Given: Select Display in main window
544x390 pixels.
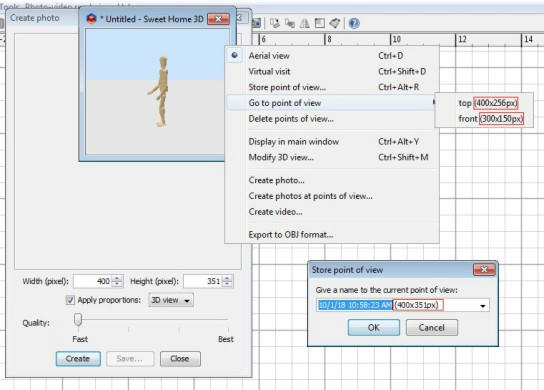Looking at the screenshot, I should (332, 142).
